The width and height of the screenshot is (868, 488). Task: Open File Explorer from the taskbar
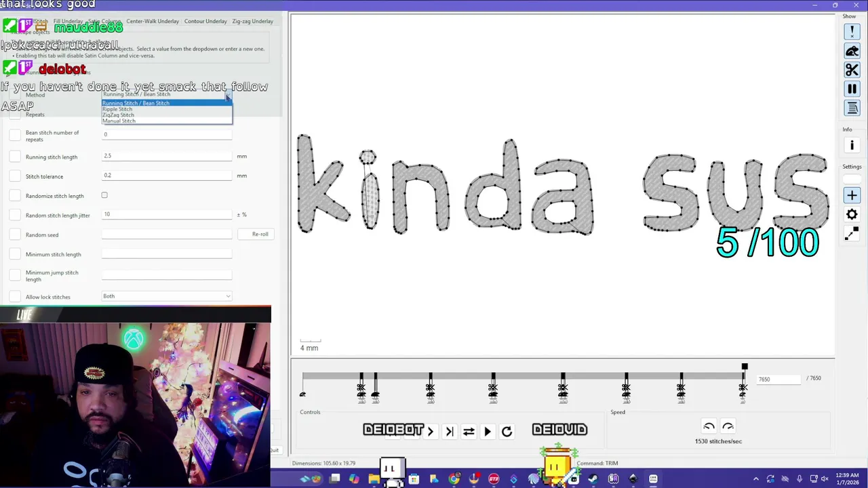(x=374, y=479)
